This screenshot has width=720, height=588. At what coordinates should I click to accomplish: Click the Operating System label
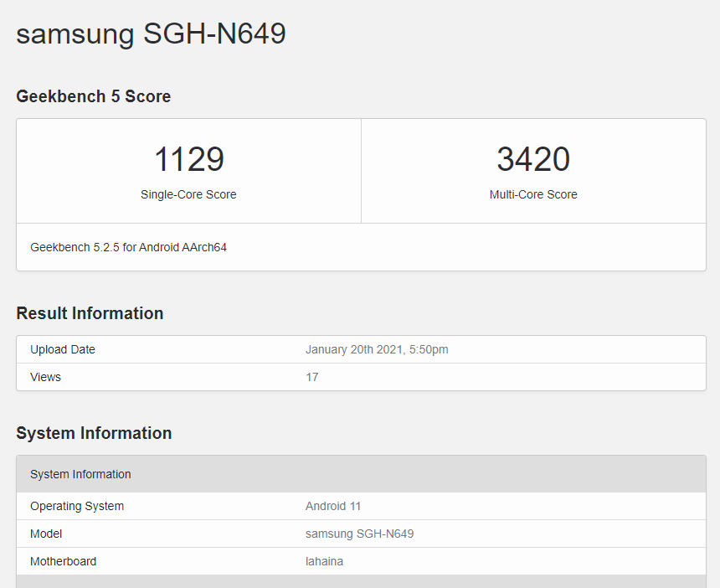click(x=77, y=506)
